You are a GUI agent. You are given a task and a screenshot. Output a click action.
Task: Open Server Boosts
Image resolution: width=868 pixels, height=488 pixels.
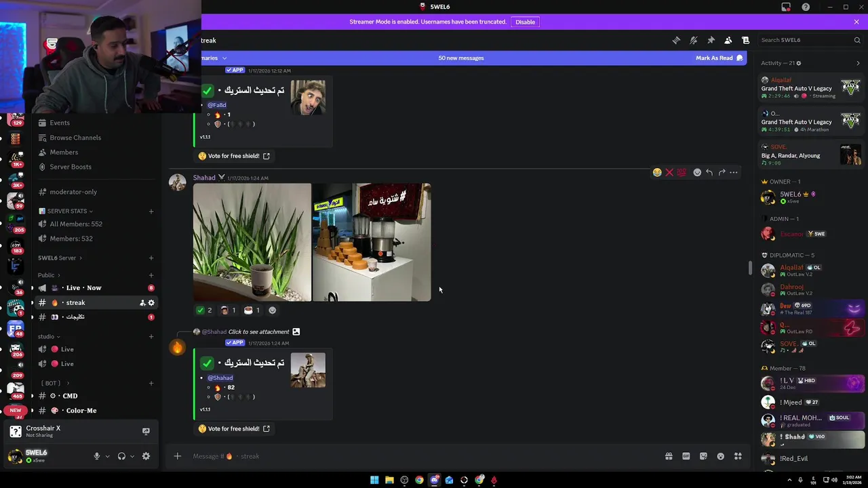[x=95, y=167]
